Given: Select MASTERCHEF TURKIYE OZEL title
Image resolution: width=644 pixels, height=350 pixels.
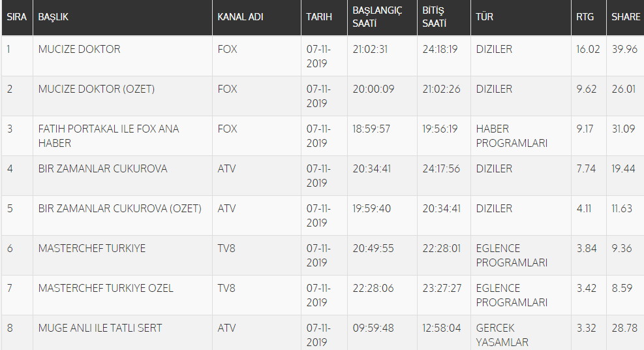Looking at the screenshot, I should [x=106, y=289].
